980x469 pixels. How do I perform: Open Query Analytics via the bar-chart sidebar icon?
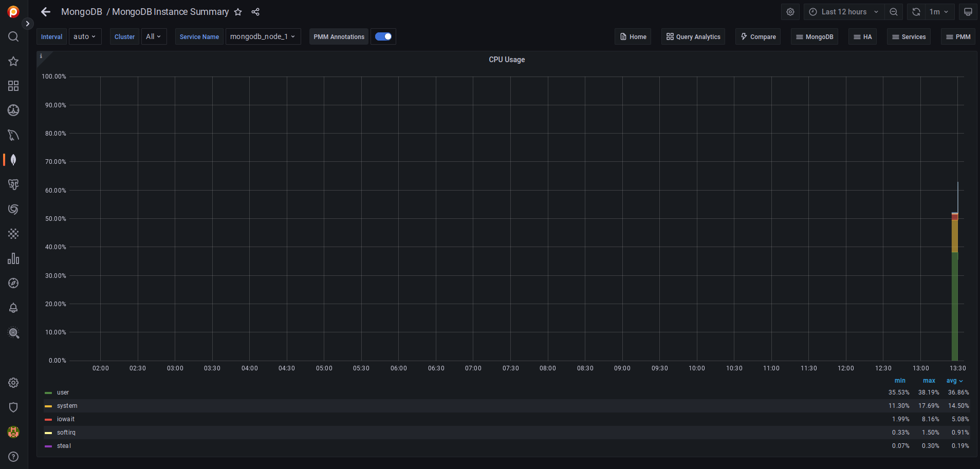coord(13,258)
